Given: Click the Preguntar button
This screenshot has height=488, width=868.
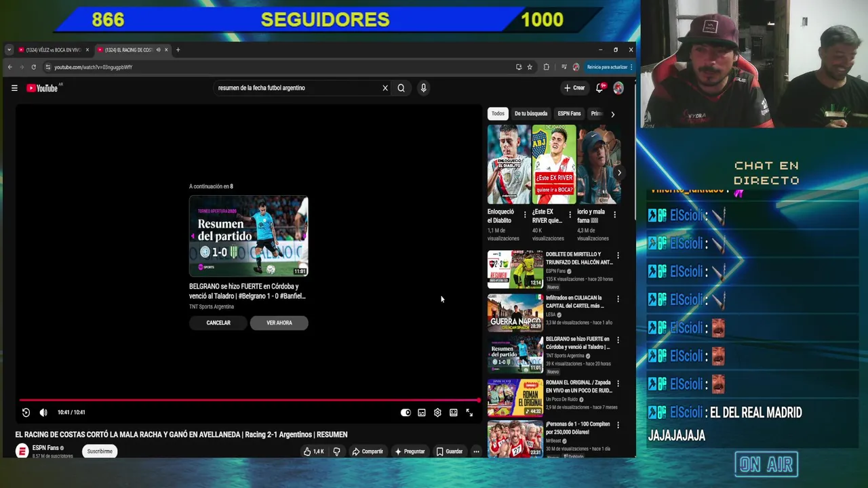Looking at the screenshot, I should (x=410, y=451).
